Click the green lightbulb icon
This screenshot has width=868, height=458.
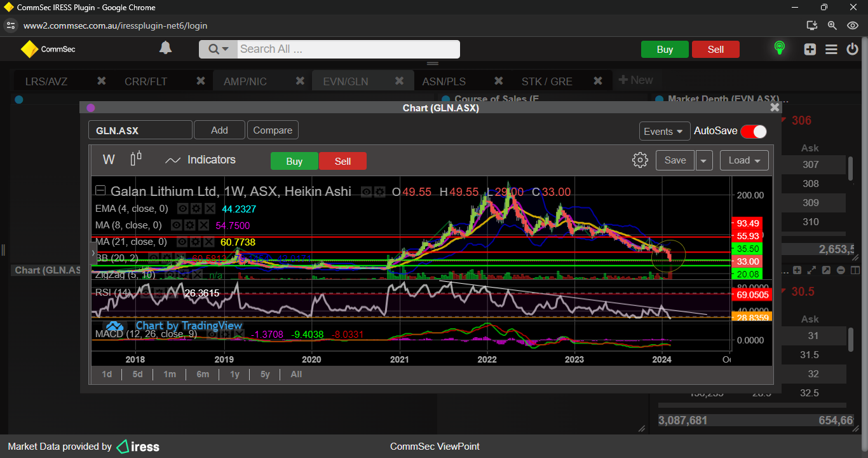779,48
